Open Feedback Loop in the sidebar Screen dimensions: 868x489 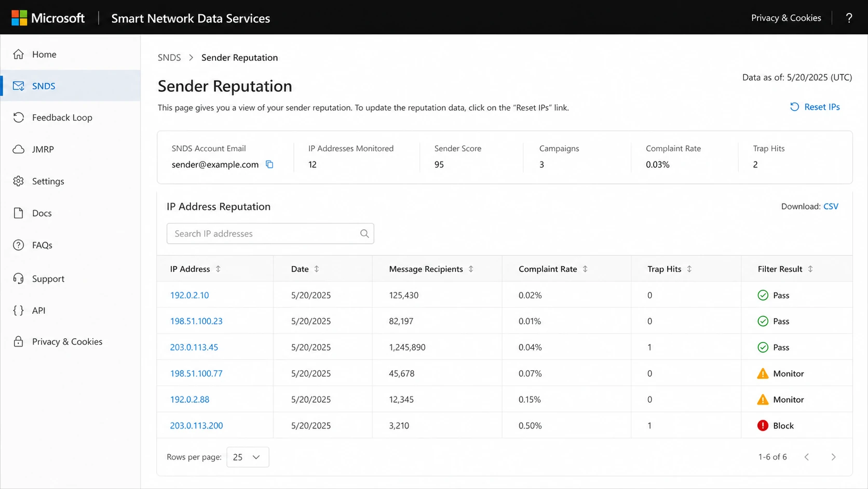(x=71, y=117)
